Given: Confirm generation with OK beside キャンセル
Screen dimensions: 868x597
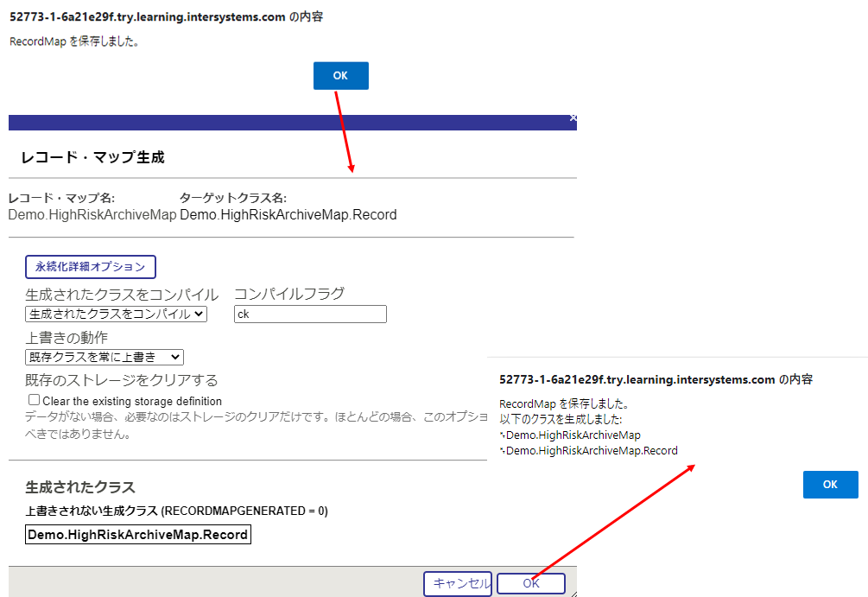Looking at the screenshot, I should pos(531,583).
